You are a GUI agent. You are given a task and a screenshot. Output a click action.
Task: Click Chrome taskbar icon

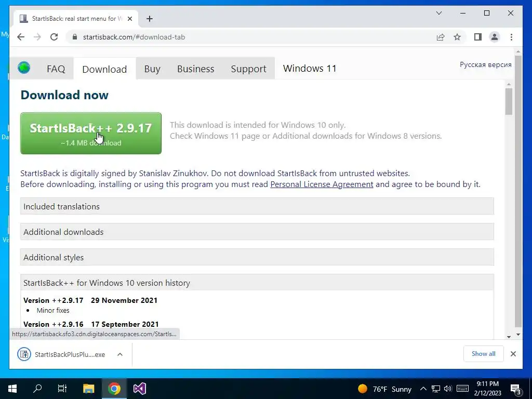click(x=114, y=389)
